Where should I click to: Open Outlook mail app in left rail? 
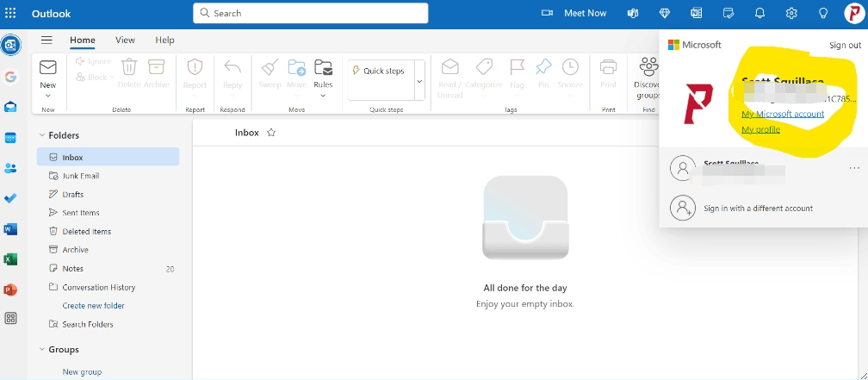tap(10, 45)
